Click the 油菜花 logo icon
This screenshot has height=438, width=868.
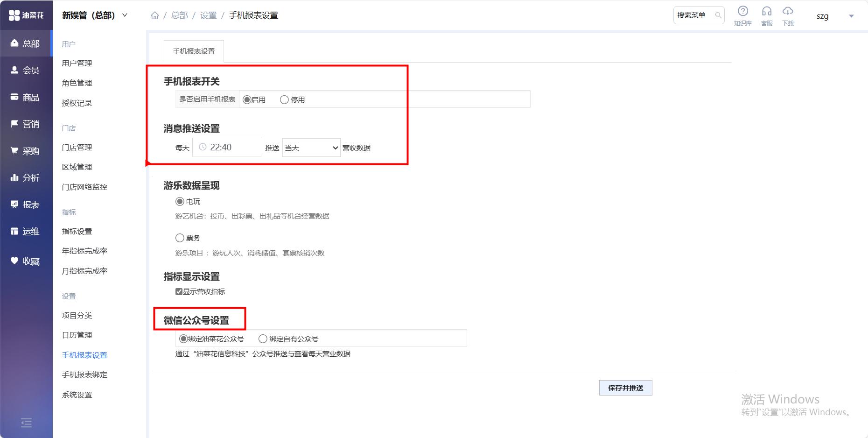tap(14, 15)
